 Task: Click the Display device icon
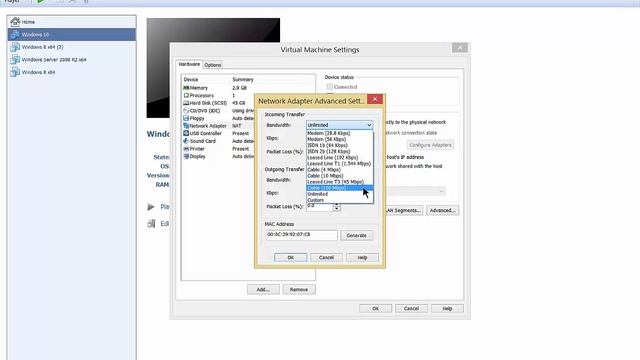point(186,156)
